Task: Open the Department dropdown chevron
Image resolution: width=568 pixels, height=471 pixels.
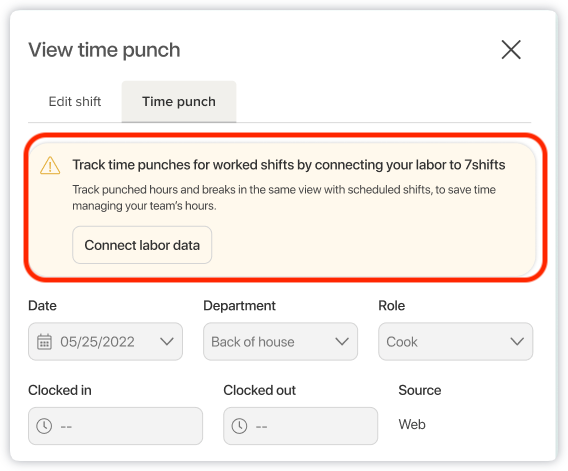Action: (342, 341)
